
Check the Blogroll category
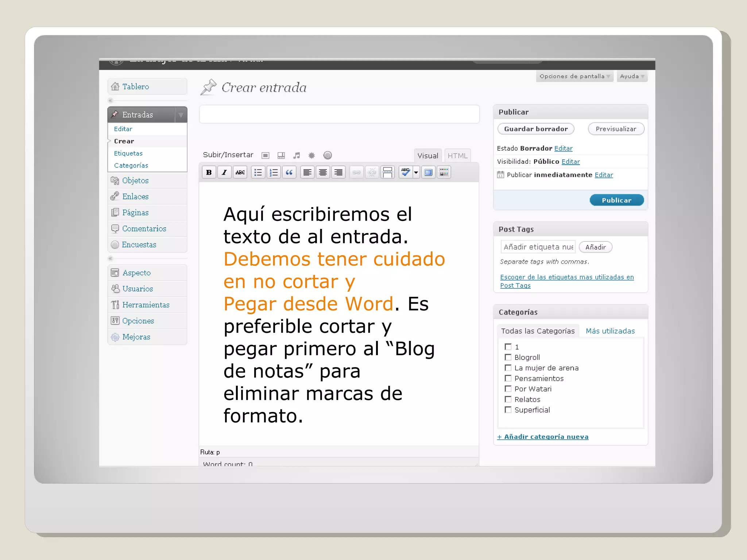[508, 357]
